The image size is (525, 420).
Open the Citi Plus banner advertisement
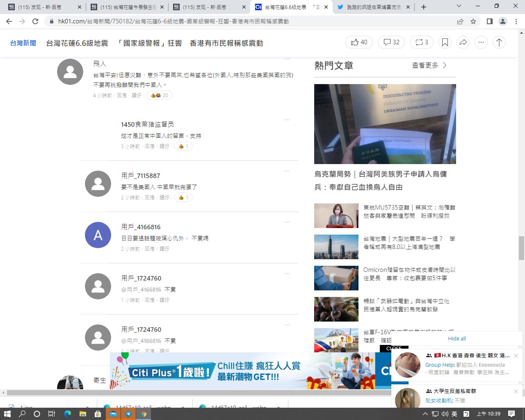click(250, 370)
